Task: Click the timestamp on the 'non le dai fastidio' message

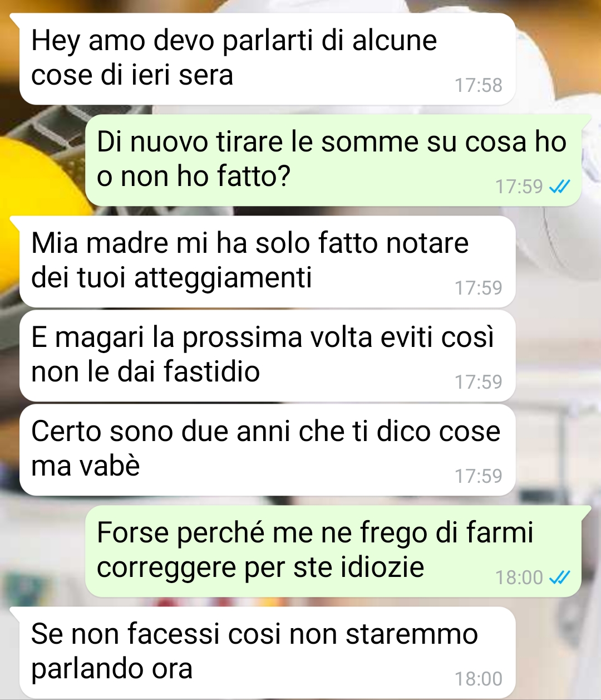Action: [x=479, y=382]
